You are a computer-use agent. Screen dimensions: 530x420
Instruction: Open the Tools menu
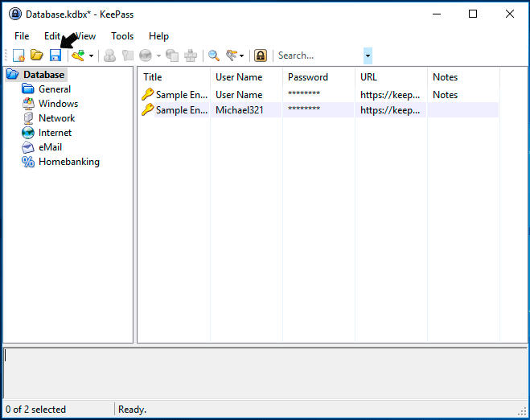(122, 36)
